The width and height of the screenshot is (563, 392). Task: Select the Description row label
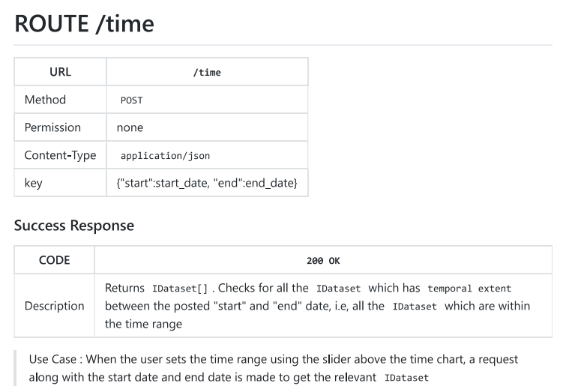[54, 306]
